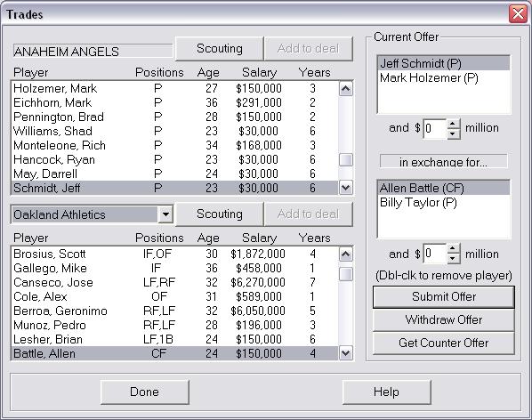
Task: Click down arrow of Angels player list scrollbar
Action: coord(346,187)
